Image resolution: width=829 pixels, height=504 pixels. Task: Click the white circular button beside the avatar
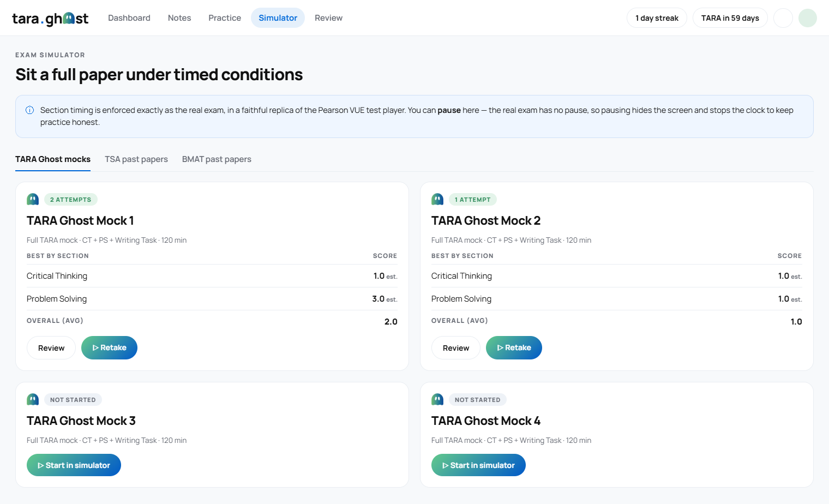[x=783, y=18]
